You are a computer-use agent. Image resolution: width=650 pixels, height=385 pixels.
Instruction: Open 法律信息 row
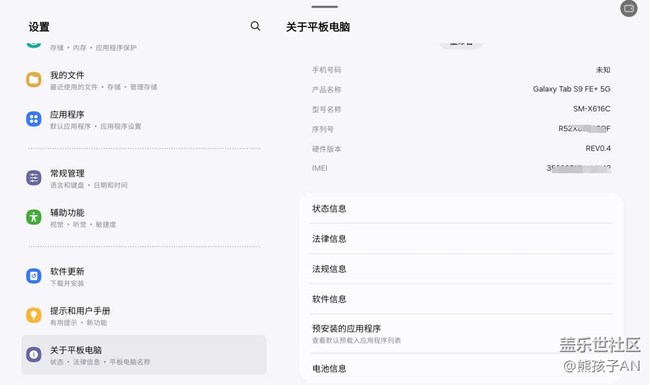click(x=461, y=239)
